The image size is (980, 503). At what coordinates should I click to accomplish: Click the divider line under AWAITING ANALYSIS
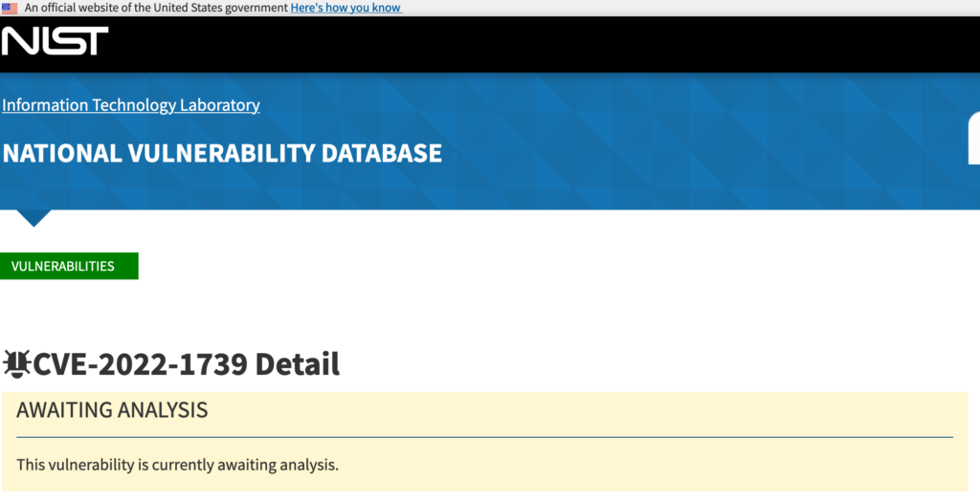pos(484,437)
